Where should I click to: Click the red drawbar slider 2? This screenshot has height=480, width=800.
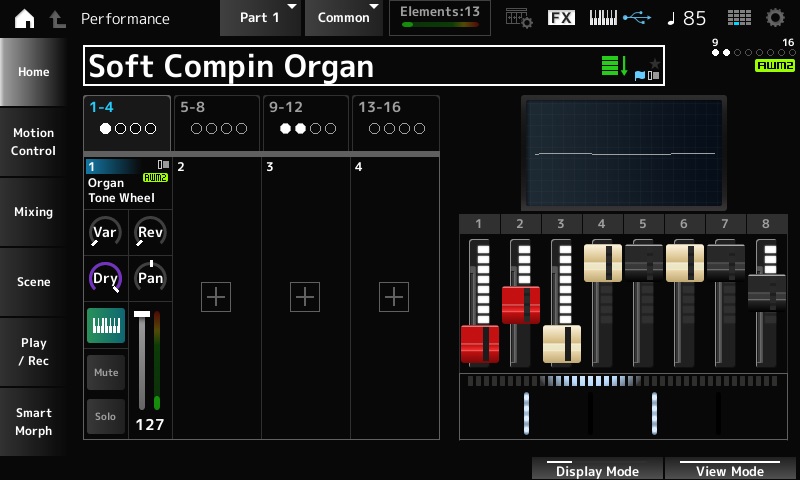pyautogui.click(x=520, y=305)
